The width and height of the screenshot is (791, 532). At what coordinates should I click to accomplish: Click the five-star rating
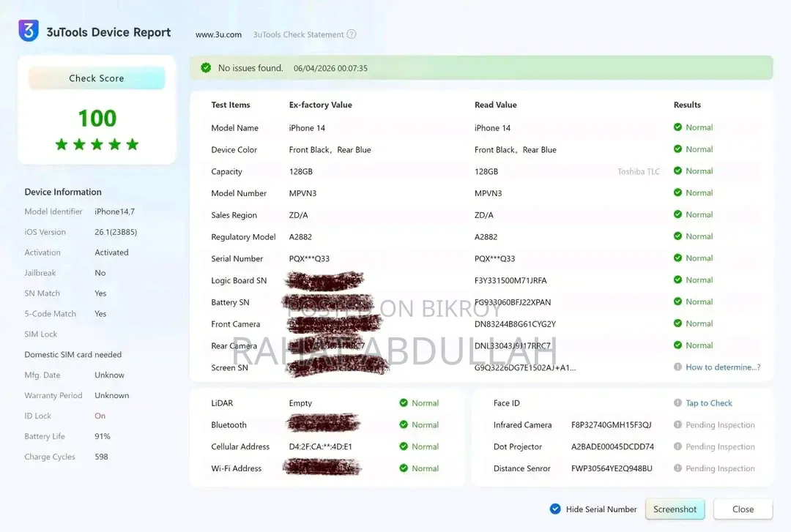click(x=97, y=145)
